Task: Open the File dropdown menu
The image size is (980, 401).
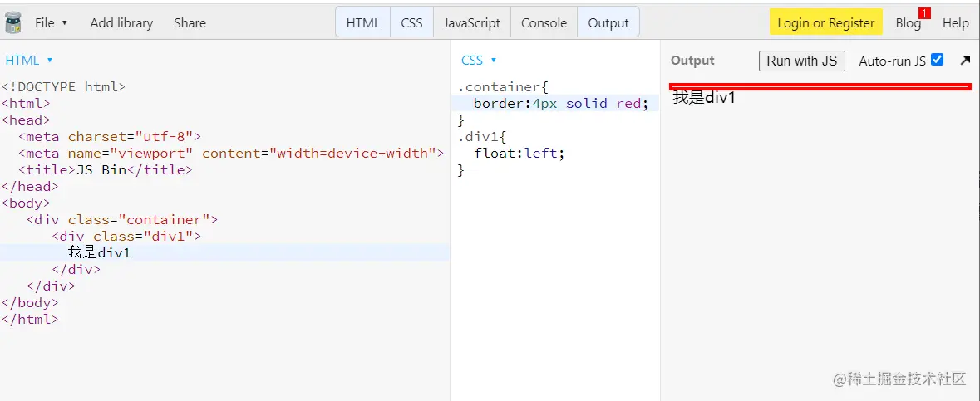Action: pos(51,23)
